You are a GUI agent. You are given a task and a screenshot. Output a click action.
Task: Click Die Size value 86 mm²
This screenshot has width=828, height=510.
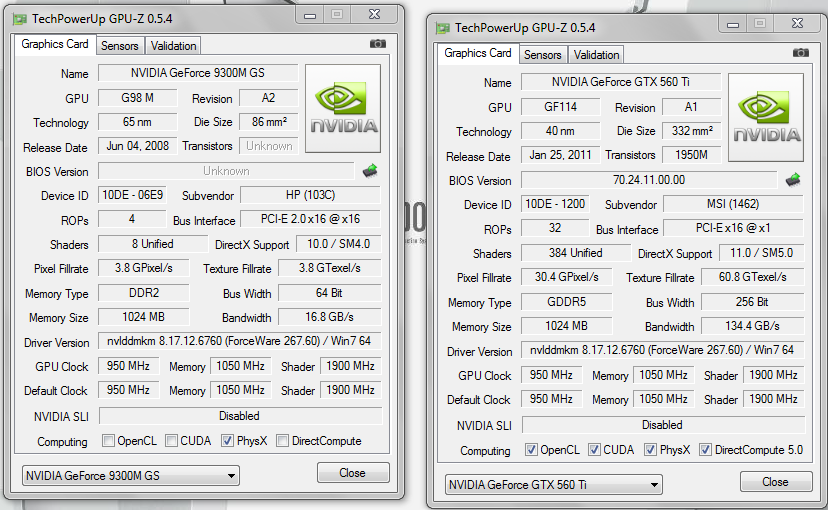coord(268,122)
